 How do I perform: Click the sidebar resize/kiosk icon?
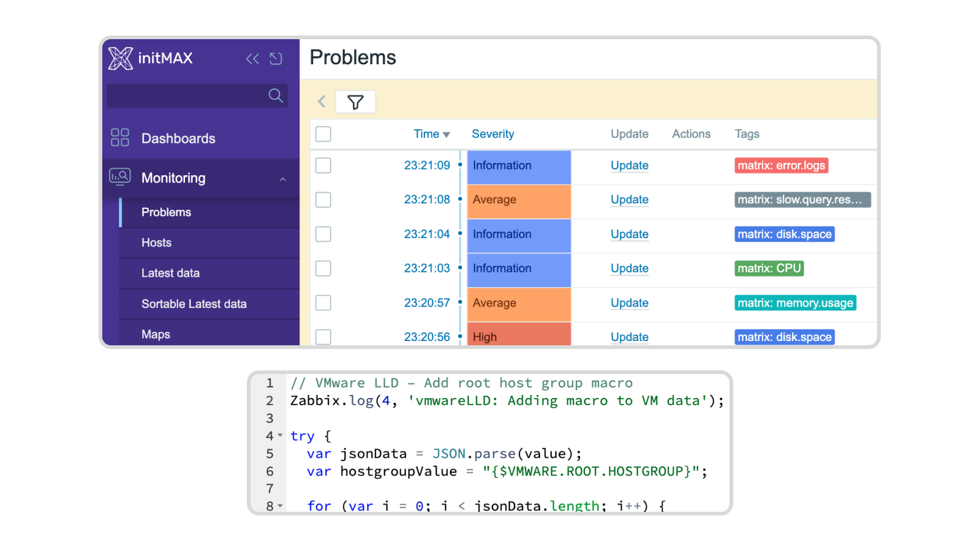[276, 59]
